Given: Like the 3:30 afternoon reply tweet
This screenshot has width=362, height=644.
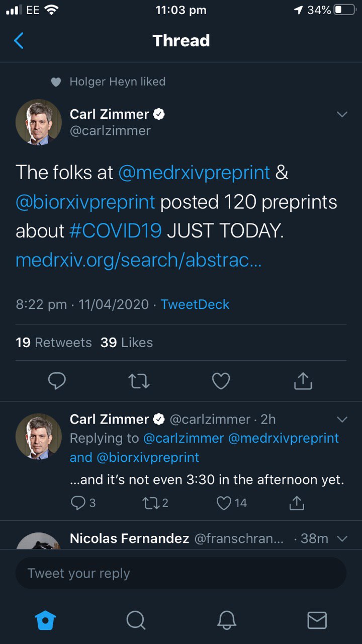Looking at the screenshot, I should click(224, 503).
